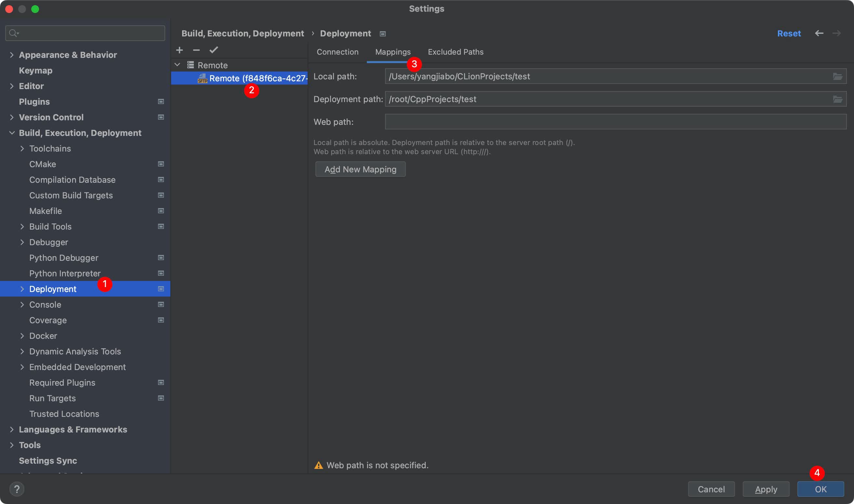Focus the Web path input field
This screenshot has height=504, width=854.
click(615, 122)
